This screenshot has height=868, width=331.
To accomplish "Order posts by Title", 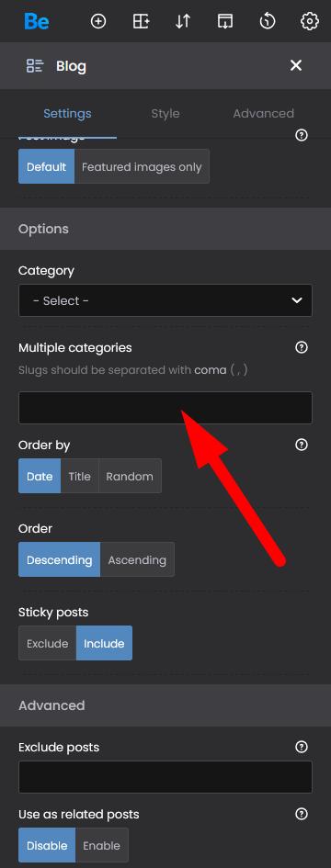I will click(x=79, y=476).
